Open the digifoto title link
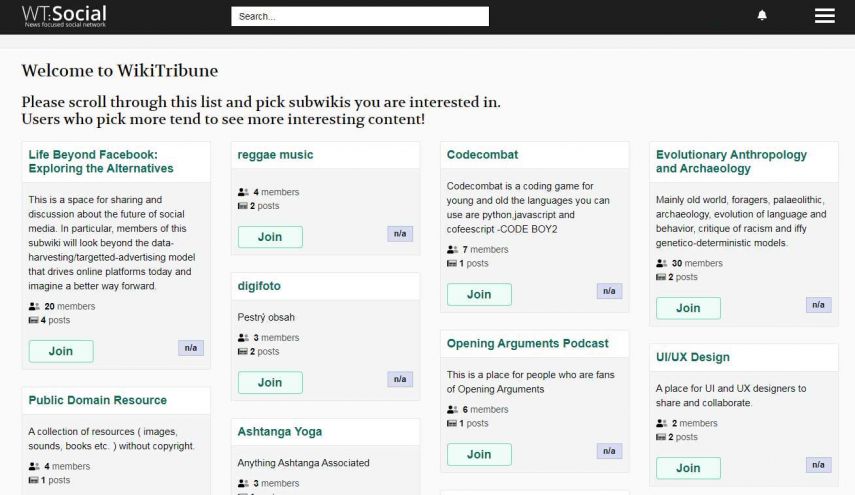 (259, 286)
